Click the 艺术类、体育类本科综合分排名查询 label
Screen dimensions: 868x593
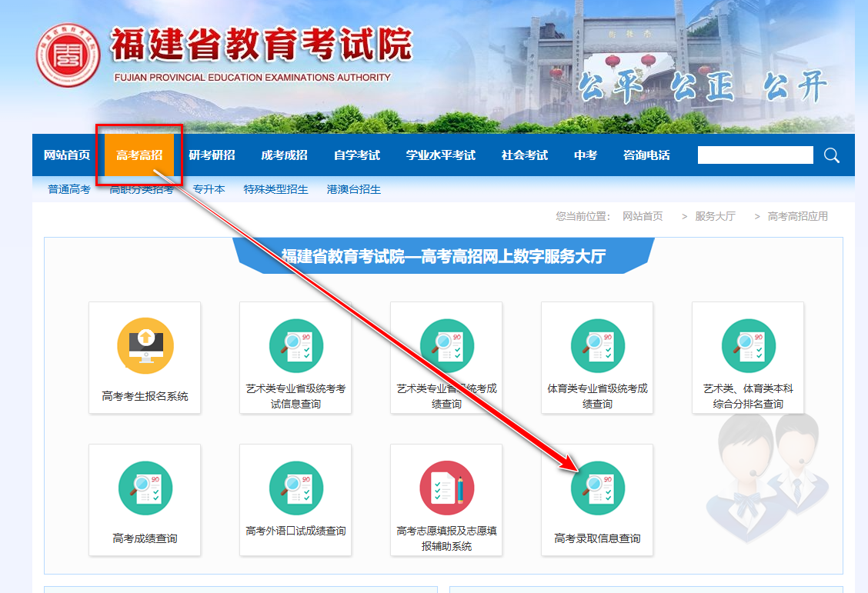pos(748,396)
